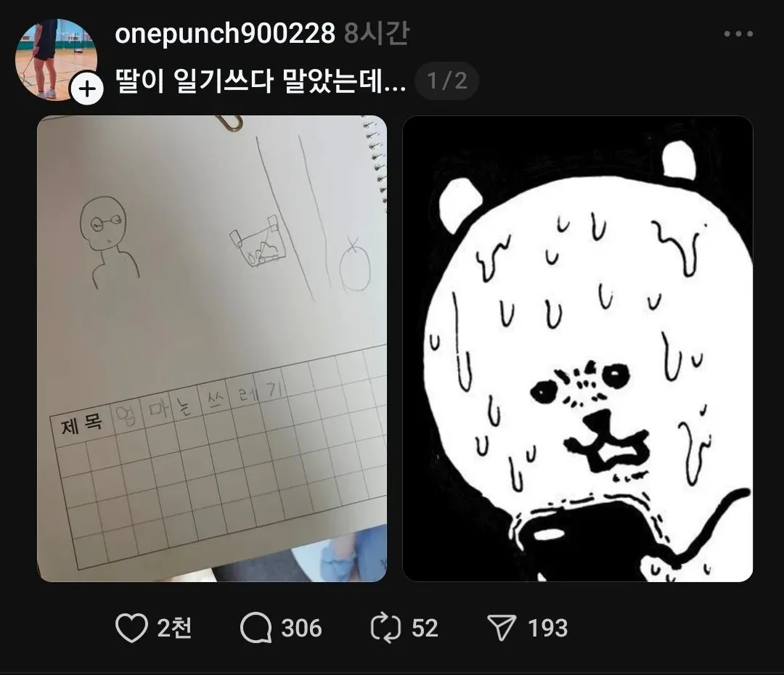Expand the post text 딸이 일기쓰다 말았는데...
The width and height of the screenshot is (784, 675).
[x=261, y=81]
